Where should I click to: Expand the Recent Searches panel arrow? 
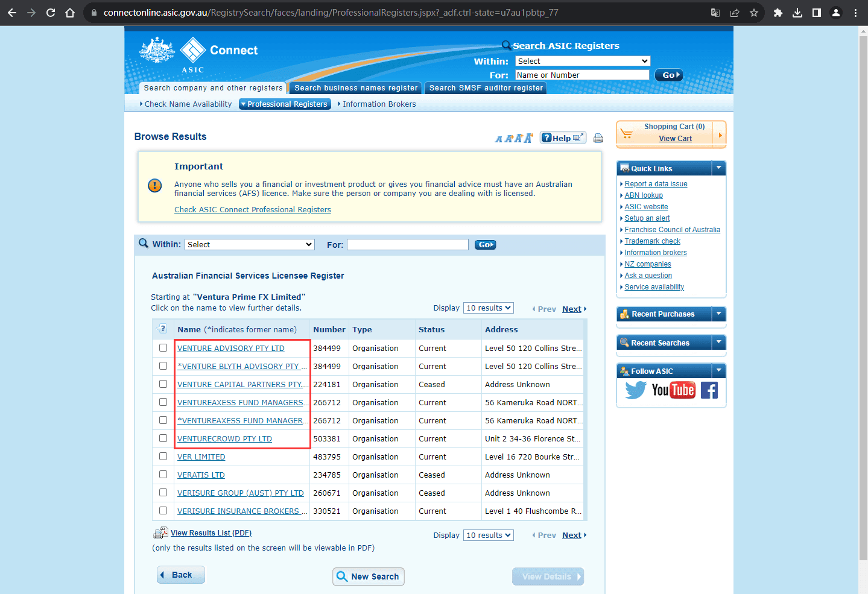[718, 343]
